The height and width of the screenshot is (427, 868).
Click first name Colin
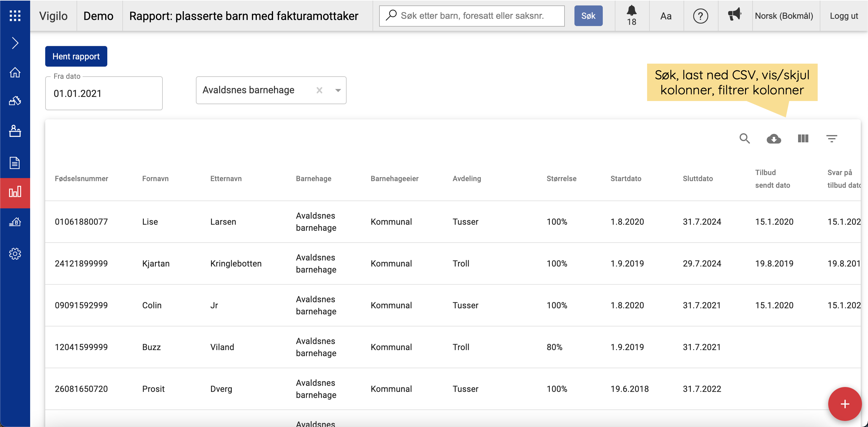pos(152,305)
